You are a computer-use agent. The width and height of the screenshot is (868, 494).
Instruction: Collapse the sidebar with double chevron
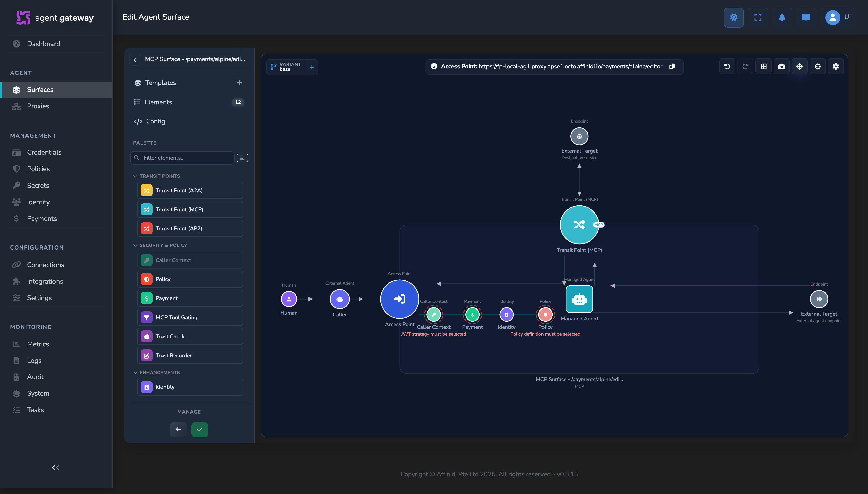click(x=55, y=468)
